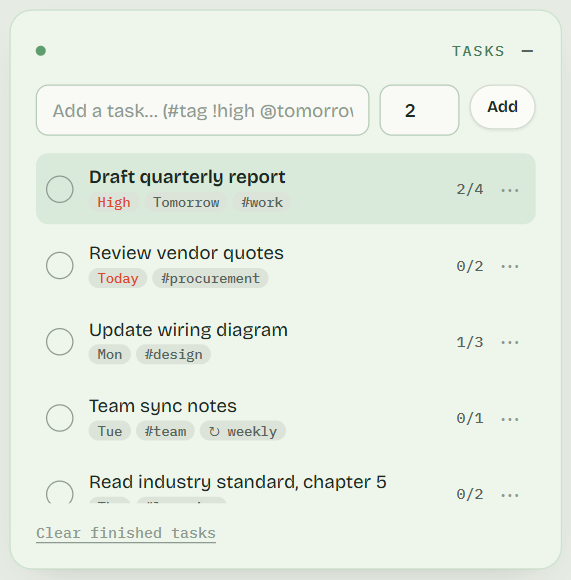The width and height of the screenshot is (571, 580).
Task: Open the more options menu for Read industry standard
Action: [510, 495]
